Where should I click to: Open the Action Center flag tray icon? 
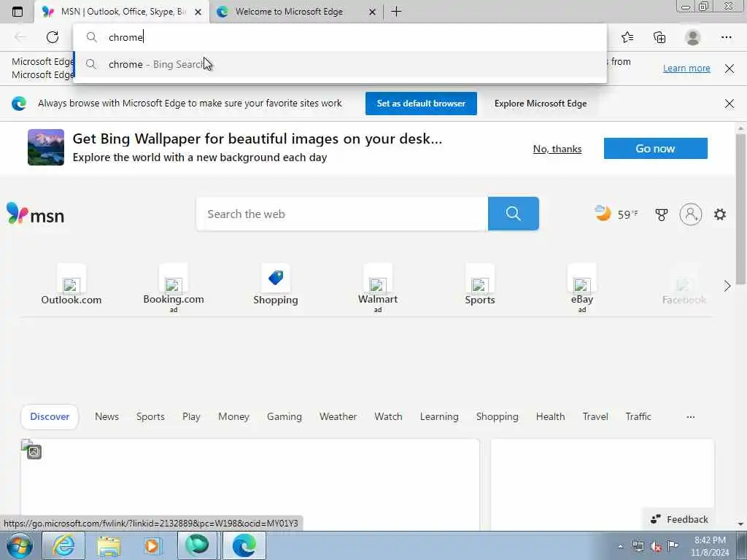(673, 546)
